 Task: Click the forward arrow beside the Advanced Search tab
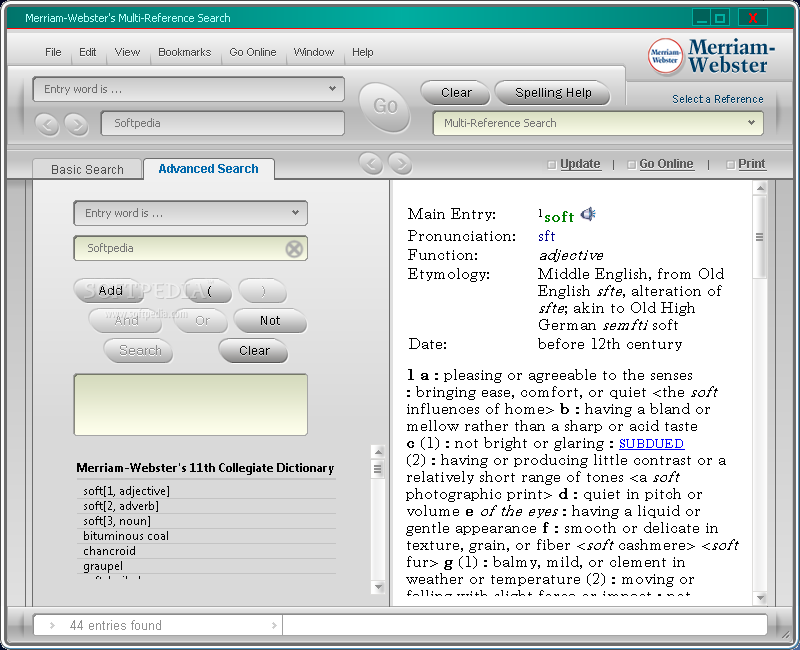[400, 164]
